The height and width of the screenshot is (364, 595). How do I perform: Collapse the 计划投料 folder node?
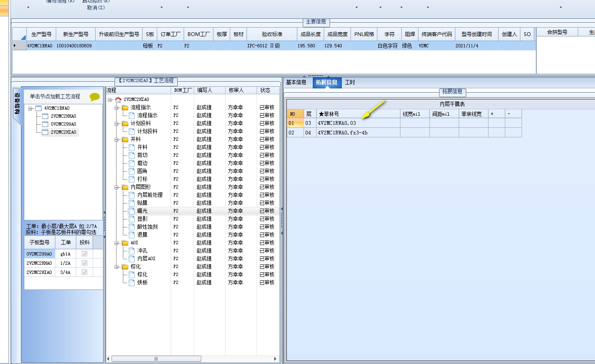[x=117, y=124]
